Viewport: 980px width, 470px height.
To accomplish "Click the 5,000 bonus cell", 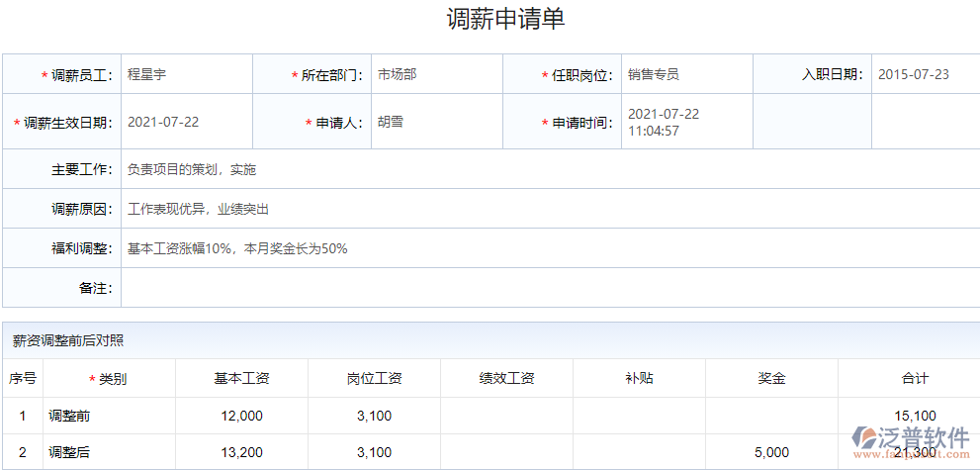I will [771, 452].
